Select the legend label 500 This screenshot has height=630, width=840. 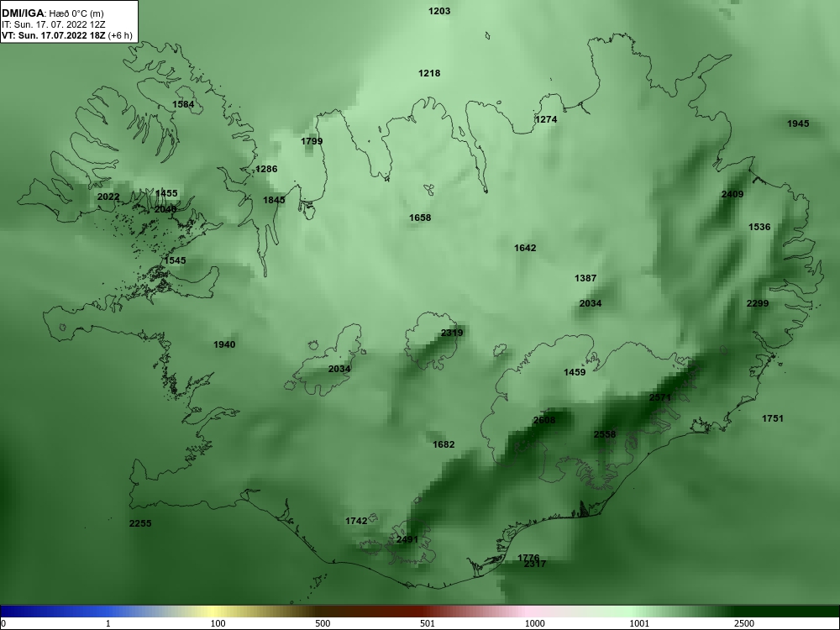[323, 623]
